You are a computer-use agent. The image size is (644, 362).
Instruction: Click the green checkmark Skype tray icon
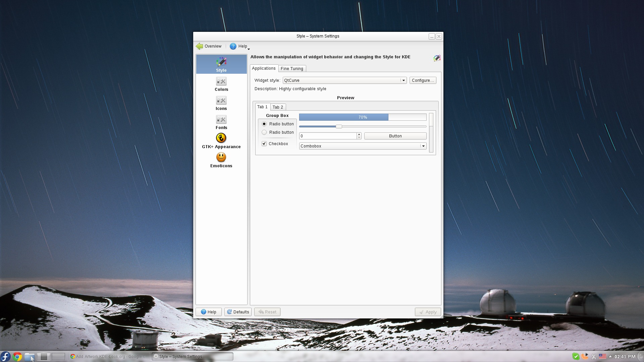pyautogui.click(x=576, y=356)
